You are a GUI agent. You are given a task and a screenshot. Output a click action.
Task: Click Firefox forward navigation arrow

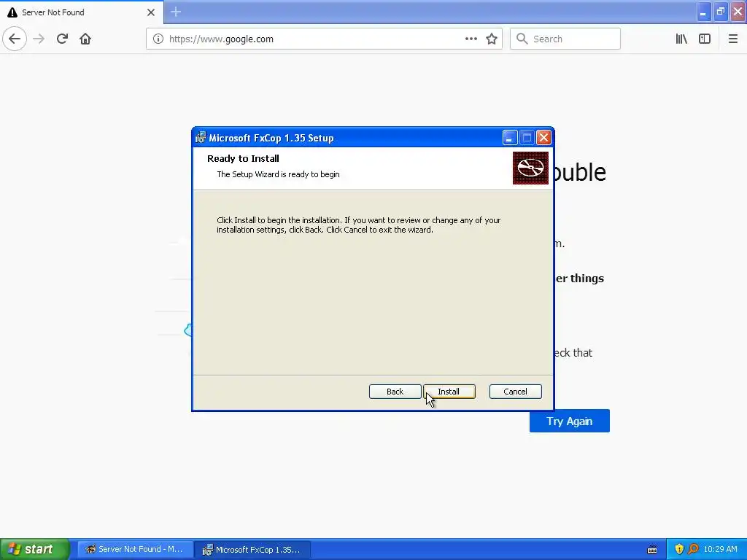pyautogui.click(x=39, y=39)
